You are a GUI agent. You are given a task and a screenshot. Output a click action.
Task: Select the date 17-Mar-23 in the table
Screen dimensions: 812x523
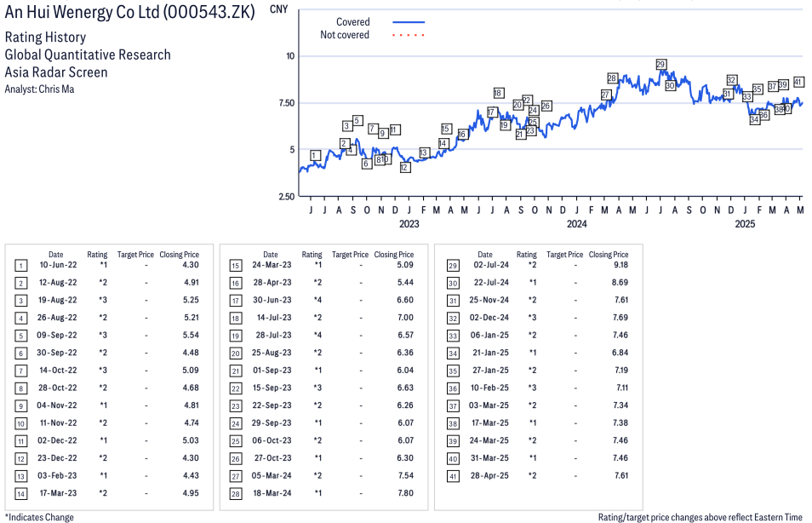58,493
